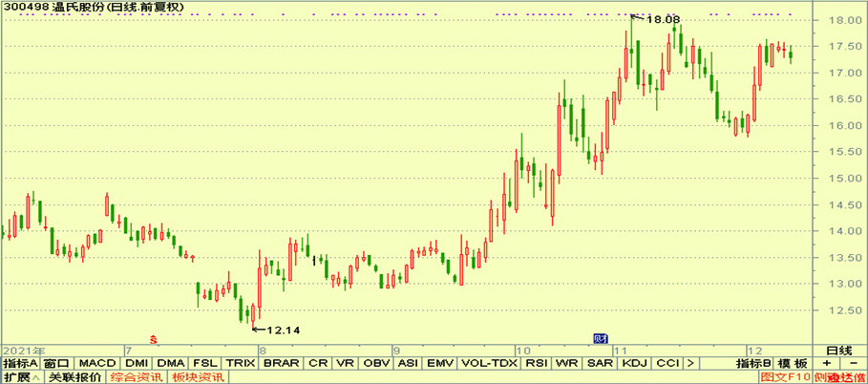Switch to the EMV indicator
Screen dimensions: 868x384
point(439,364)
